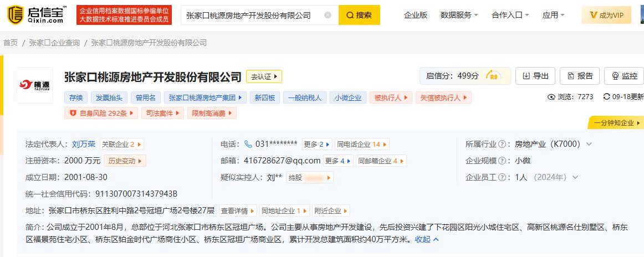
Task: Open 关联企业 2 button
Action: (x=122, y=144)
